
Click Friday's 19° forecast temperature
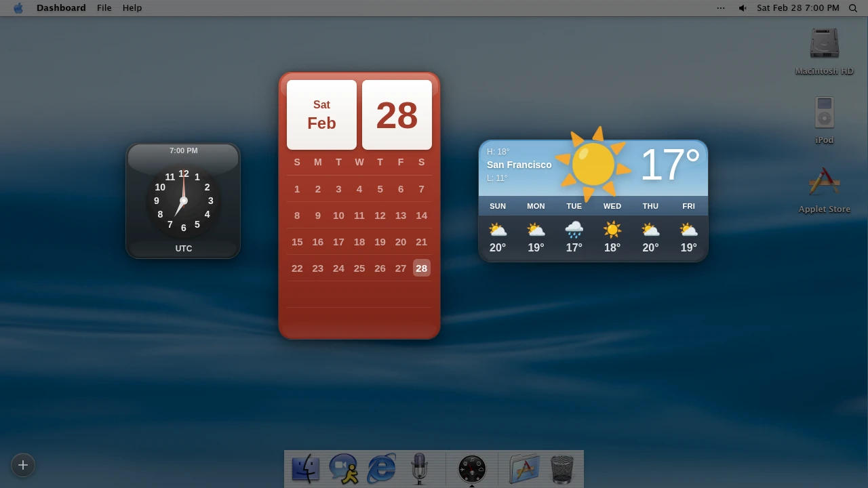689,247
